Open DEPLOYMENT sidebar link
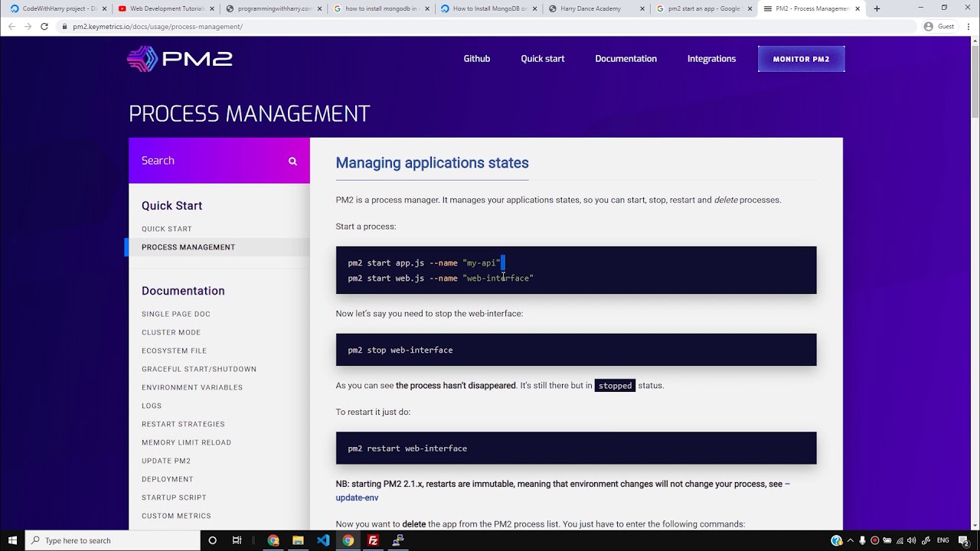Screen dimensions: 980x551 [167, 479]
